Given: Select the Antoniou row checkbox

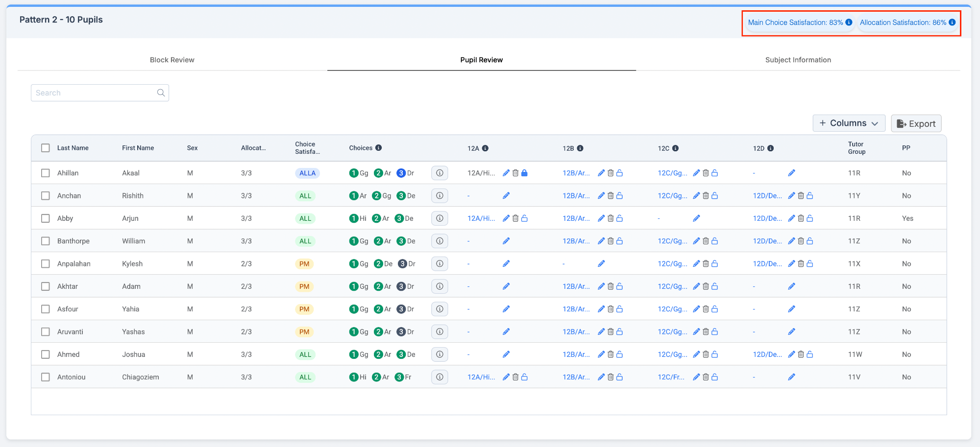Looking at the screenshot, I should 46,377.
